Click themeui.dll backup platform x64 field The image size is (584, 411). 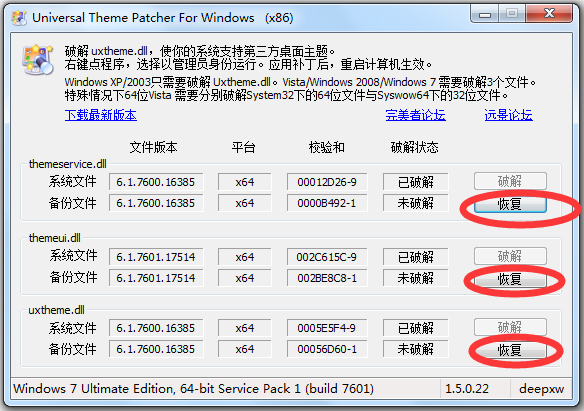pos(245,278)
